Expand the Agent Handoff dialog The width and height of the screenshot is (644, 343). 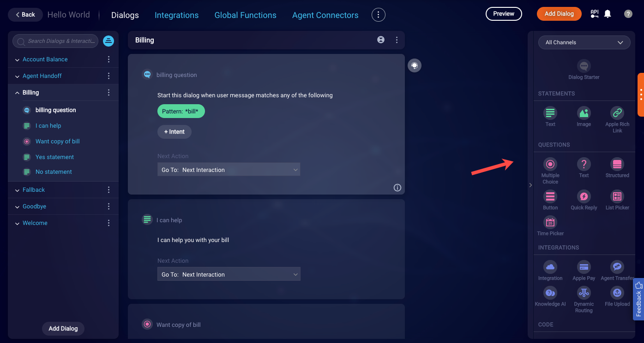tap(17, 77)
